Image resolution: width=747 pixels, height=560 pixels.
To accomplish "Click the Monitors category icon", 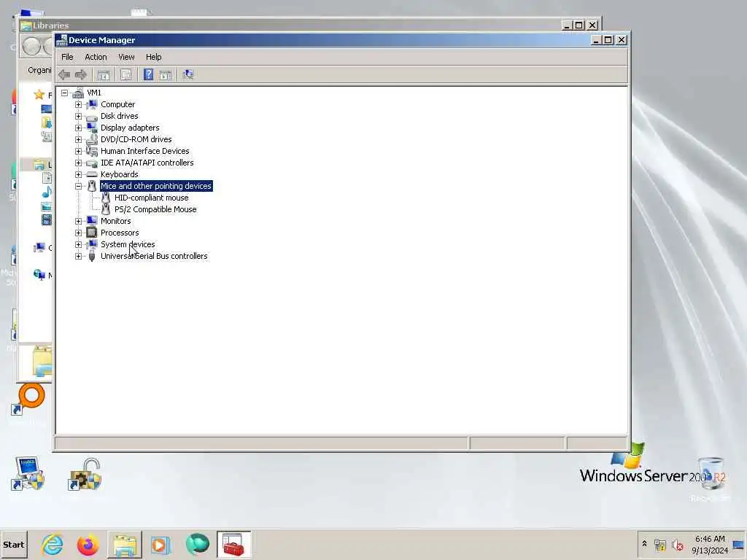I will click(92, 221).
